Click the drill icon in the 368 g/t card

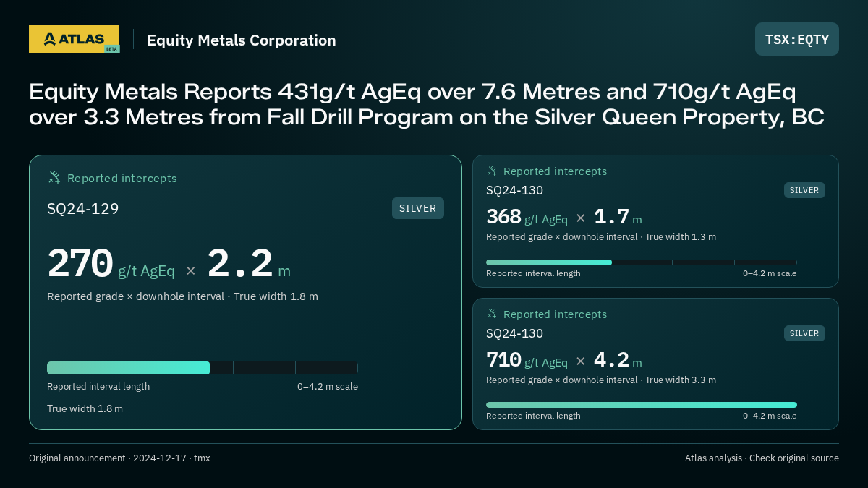[x=492, y=171]
